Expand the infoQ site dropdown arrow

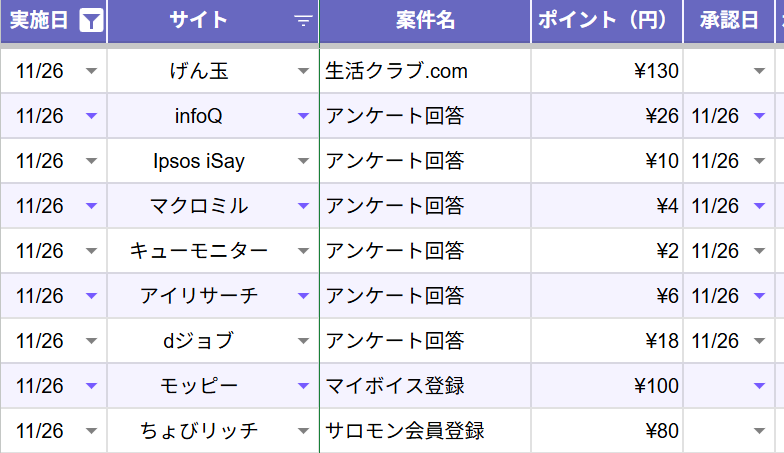304,116
